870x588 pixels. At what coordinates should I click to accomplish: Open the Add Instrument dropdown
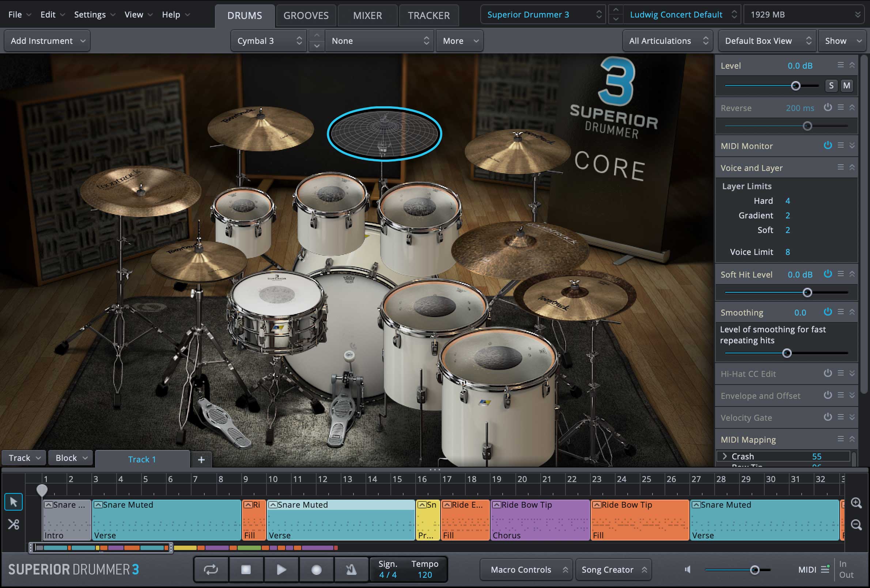pos(47,41)
